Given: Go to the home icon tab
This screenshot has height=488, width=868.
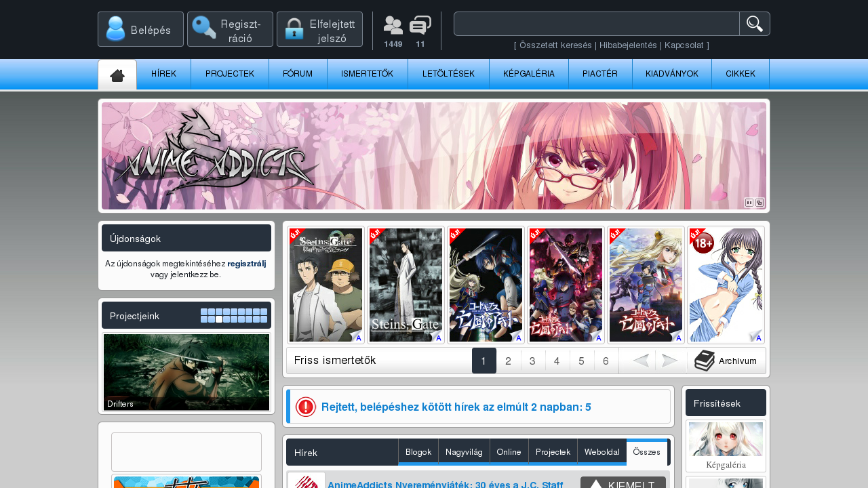Looking at the screenshot, I should click(117, 75).
